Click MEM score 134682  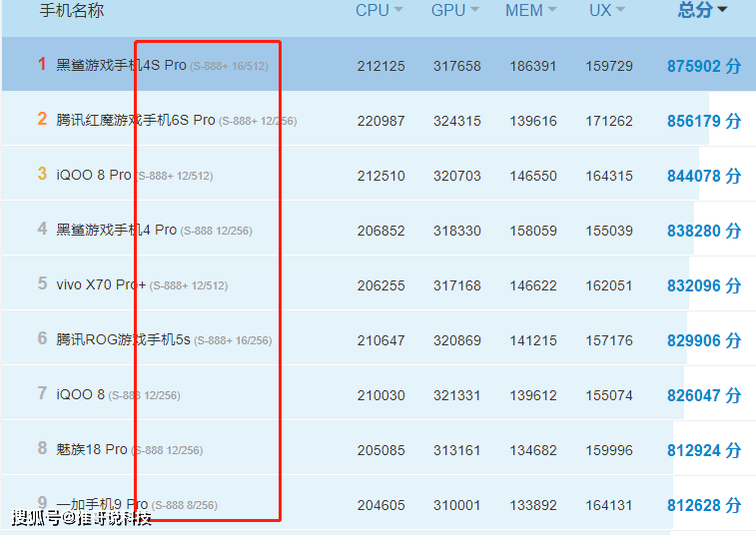tap(533, 450)
